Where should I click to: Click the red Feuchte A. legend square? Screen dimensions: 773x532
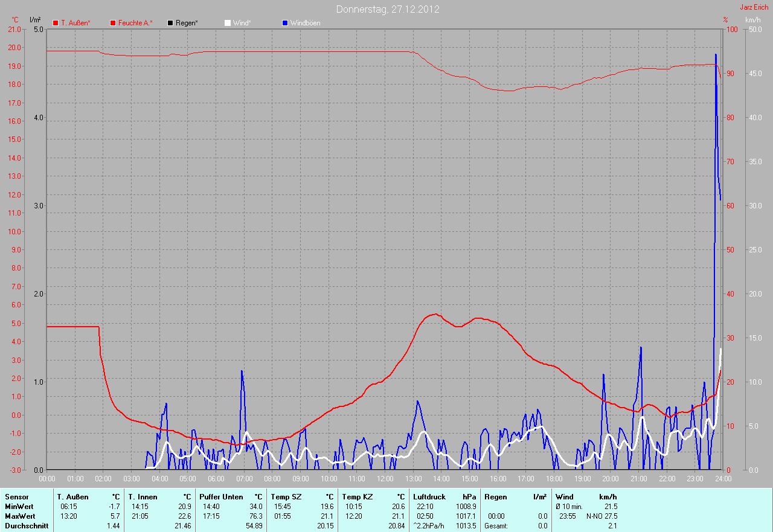coord(113,23)
